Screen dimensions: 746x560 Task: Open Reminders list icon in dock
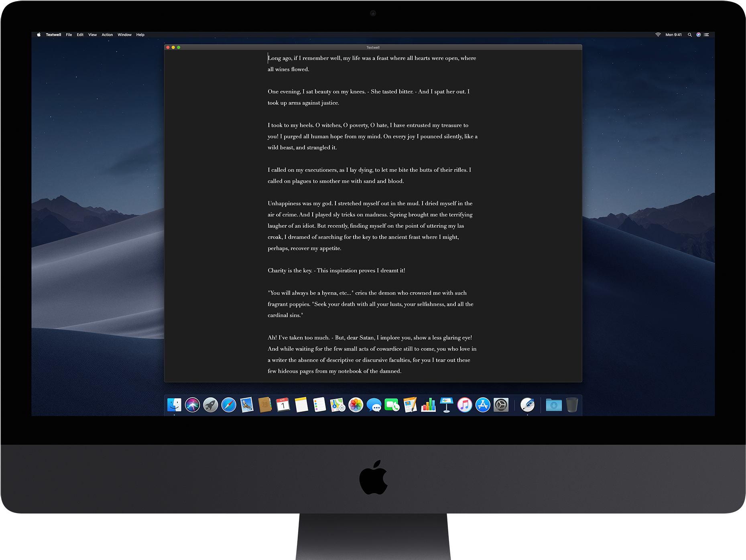[319, 405]
